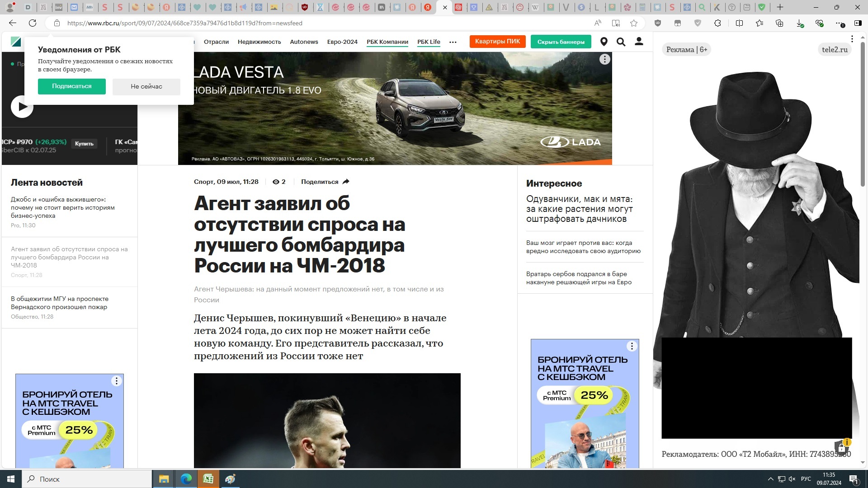The image size is (868, 488).
Task: Click Скрыть баннеры to hide banners
Action: coord(561,42)
